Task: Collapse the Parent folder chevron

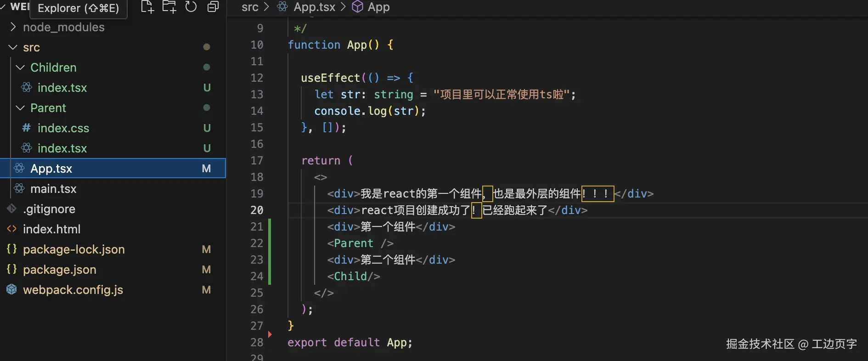Action: (20, 108)
